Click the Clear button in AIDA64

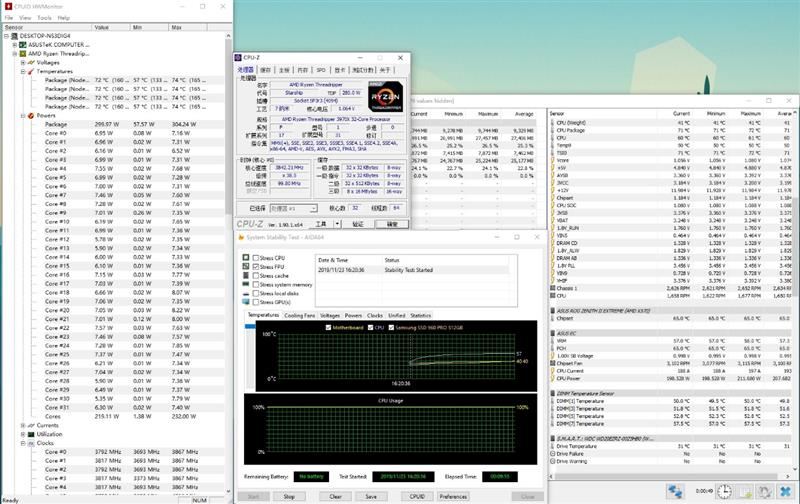[x=335, y=496]
